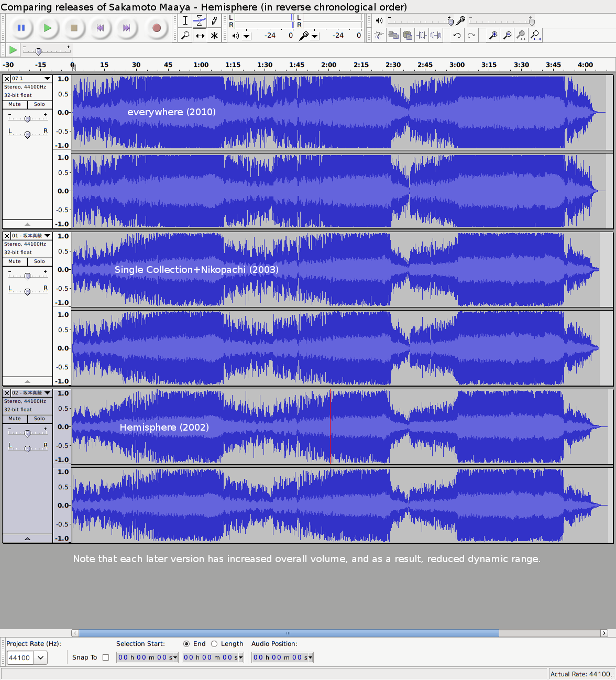Viewport: 616px width, 680px height.
Task: Click the horizontal scrollbar thumb
Action: [x=289, y=633]
